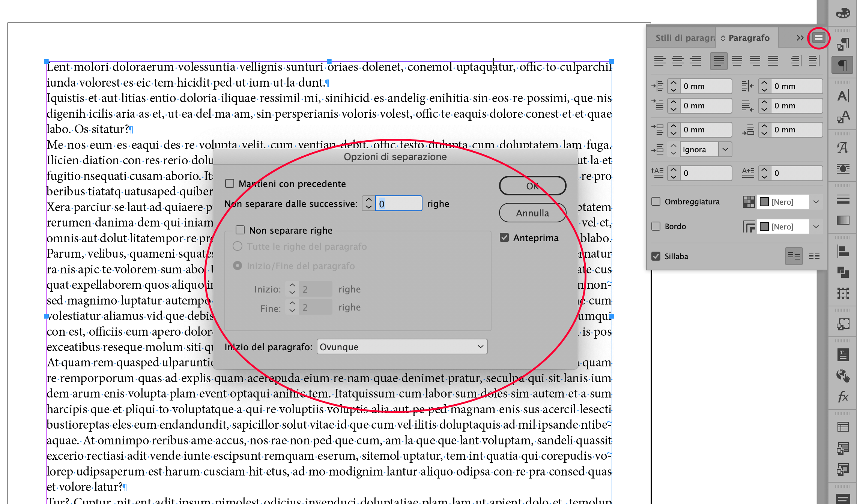Open Inizio del paragrafo dropdown
The width and height of the screenshot is (857, 504).
(x=401, y=346)
